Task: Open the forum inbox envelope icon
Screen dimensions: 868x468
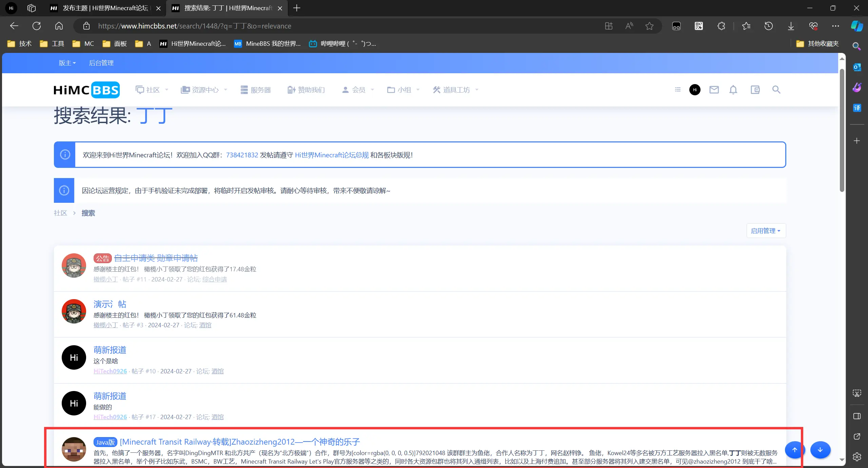Action: click(x=714, y=90)
